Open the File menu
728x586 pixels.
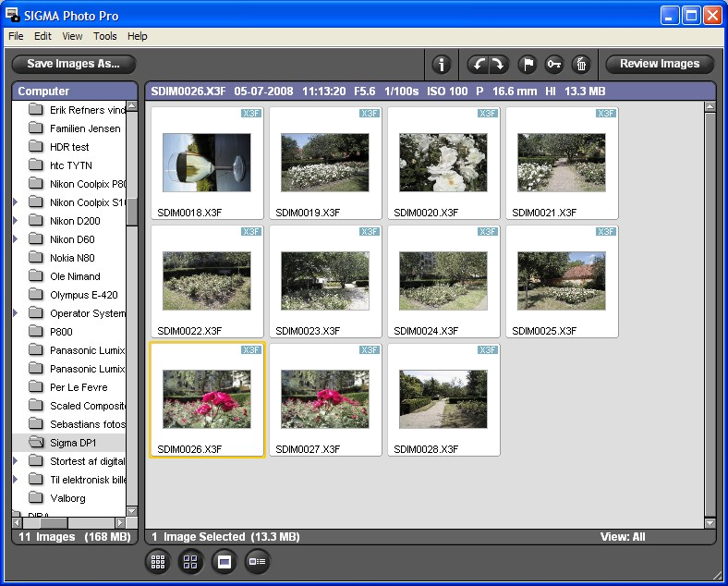[x=16, y=36]
